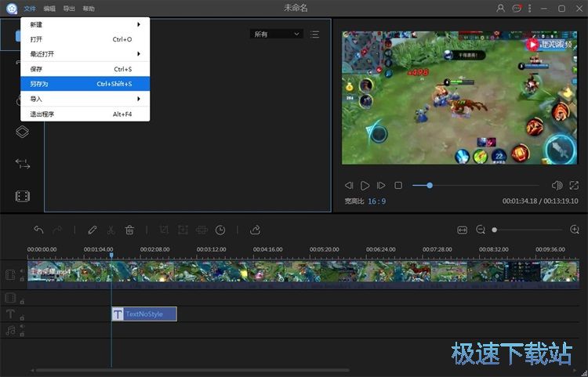Apply the mosaic tool
The height and width of the screenshot is (377, 588).
point(201,230)
